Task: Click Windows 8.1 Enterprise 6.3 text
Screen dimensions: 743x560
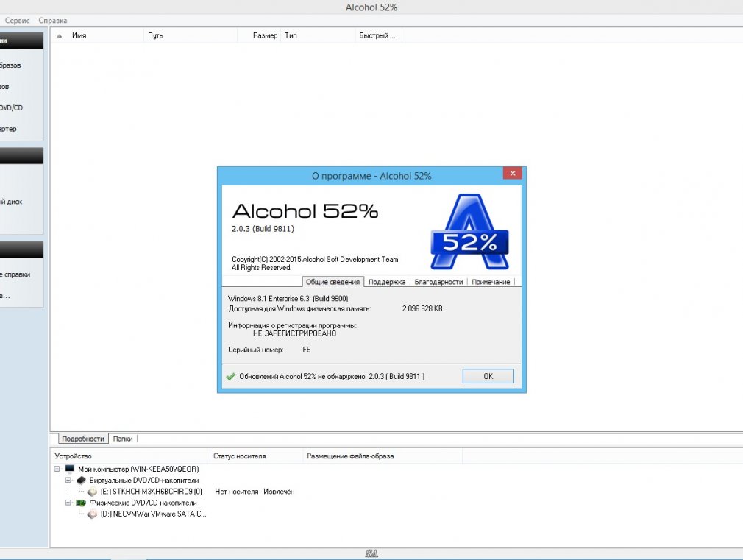Action: click(288, 298)
